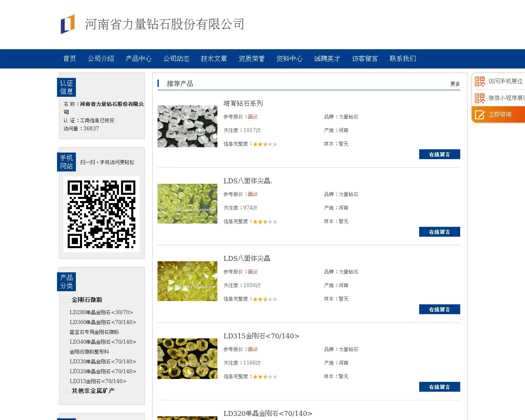Go to 联系我们 in the navigation bar
The image size is (525, 420).
[402, 59]
